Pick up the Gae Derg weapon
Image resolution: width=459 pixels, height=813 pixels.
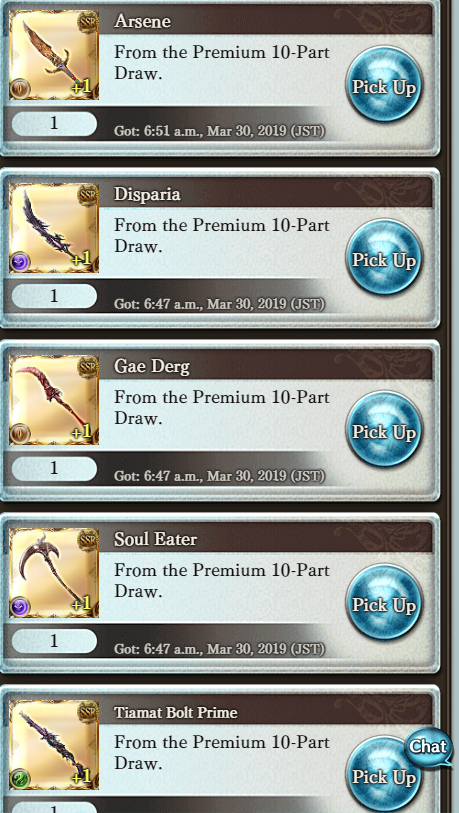[x=384, y=429]
